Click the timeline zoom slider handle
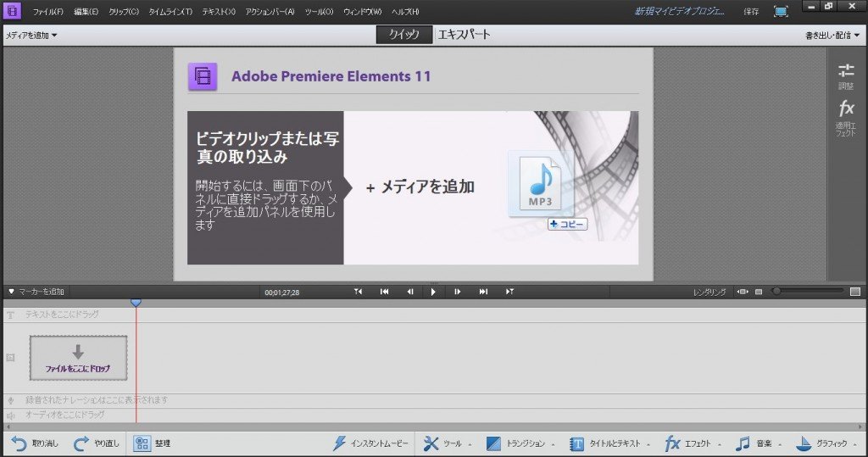Image resolution: width=868 pixels, height=457 pixels. pos(776,292)
